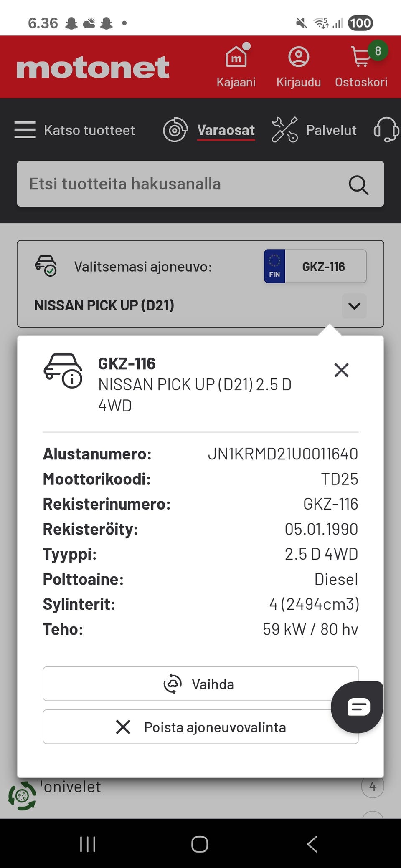
Task: Switch to the Varaosat tab
Action: pyautogui.click(x=226, y=130)
